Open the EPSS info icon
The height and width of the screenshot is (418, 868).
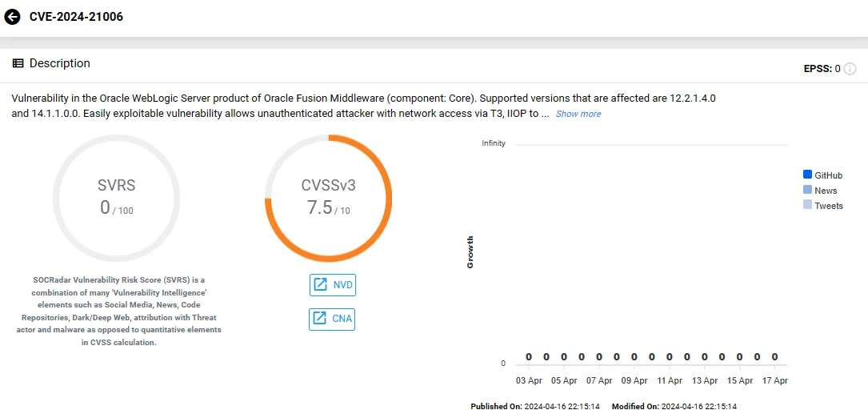point(850,69)
